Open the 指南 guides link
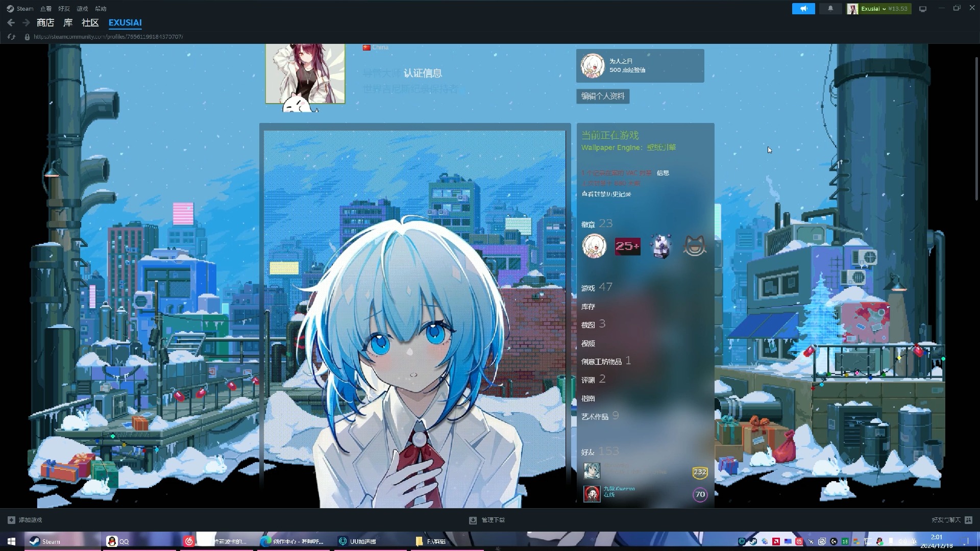Screen dimensions: 980x551 coord(588,398)
